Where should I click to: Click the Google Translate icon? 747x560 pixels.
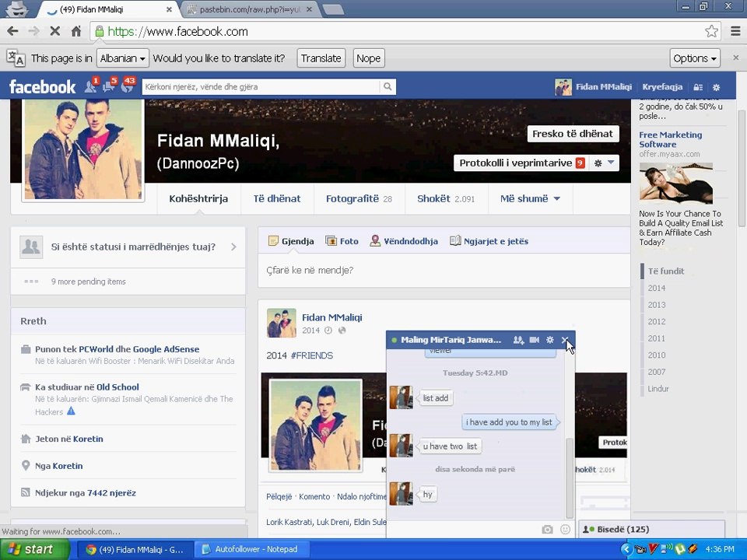16,58
